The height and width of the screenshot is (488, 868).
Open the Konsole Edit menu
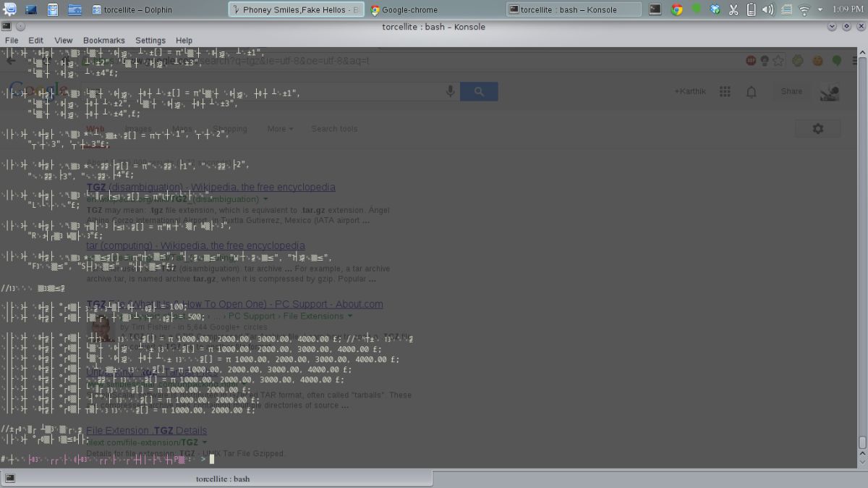(35, 41)
